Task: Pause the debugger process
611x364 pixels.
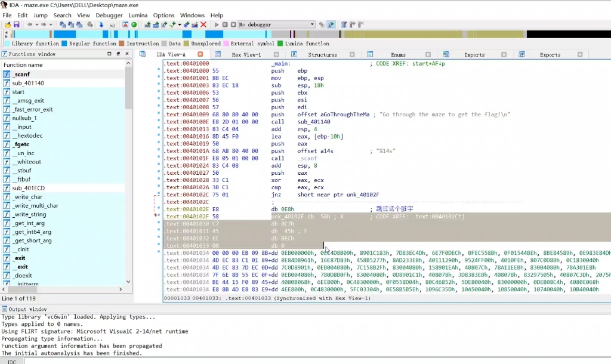Action: click(225, 24)
